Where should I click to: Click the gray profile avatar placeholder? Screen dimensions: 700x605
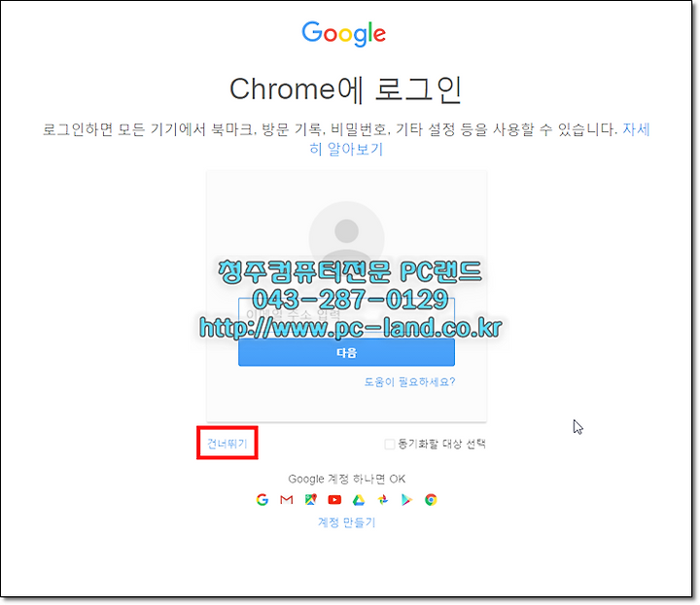pos(346,238)
